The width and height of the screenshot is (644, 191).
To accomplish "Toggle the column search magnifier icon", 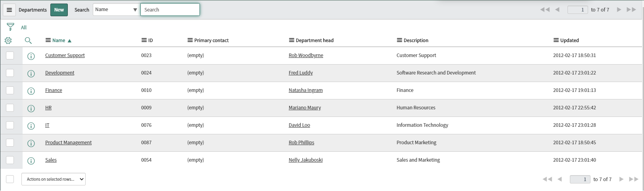I will pyautogui.click(x=28, y=40).
